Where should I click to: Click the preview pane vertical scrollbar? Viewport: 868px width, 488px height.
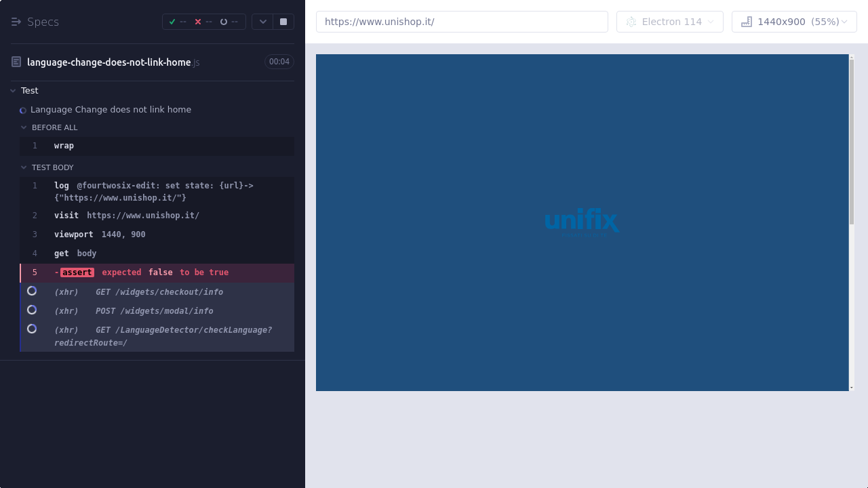click(852, 142)
